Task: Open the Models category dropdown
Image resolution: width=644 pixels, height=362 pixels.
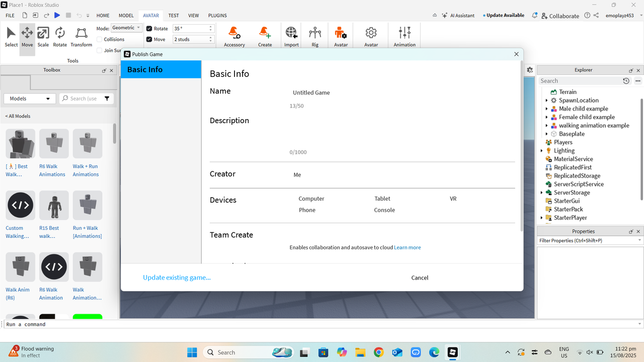Action: (x=30, y=99)
